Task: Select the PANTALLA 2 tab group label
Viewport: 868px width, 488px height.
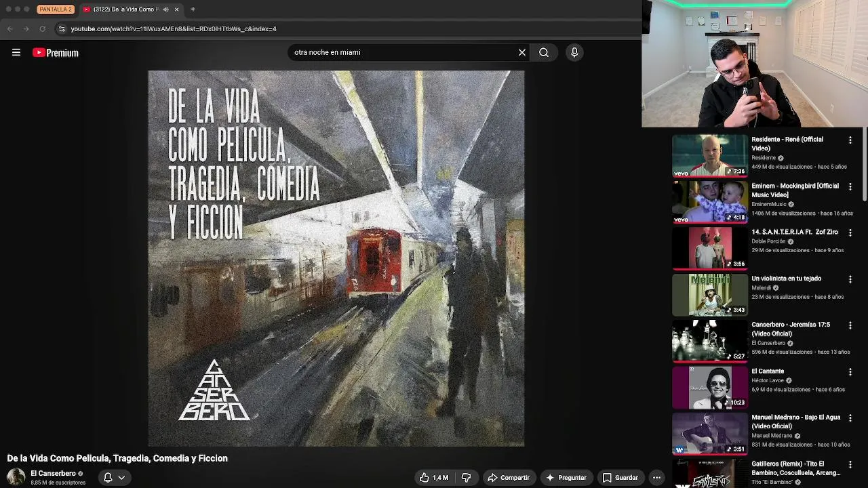Action: pyautogui.click(x=56, y=9)
